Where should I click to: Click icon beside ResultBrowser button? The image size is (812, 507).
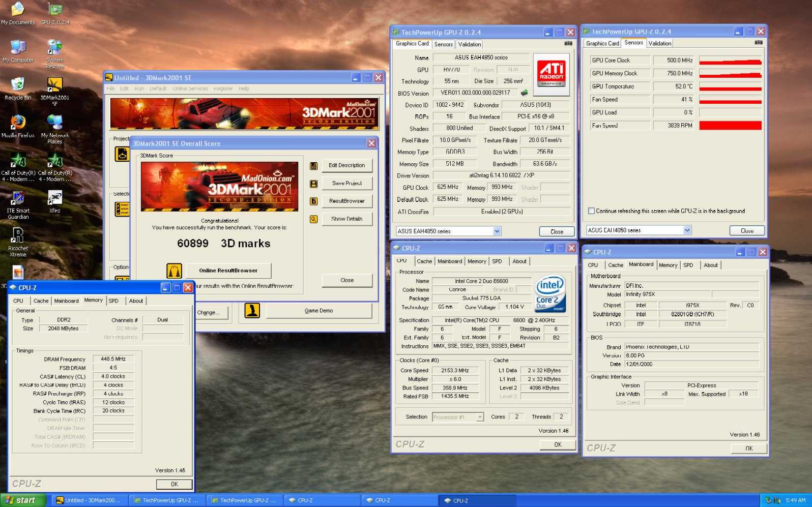pyautogui.click(x=314, y=201)
